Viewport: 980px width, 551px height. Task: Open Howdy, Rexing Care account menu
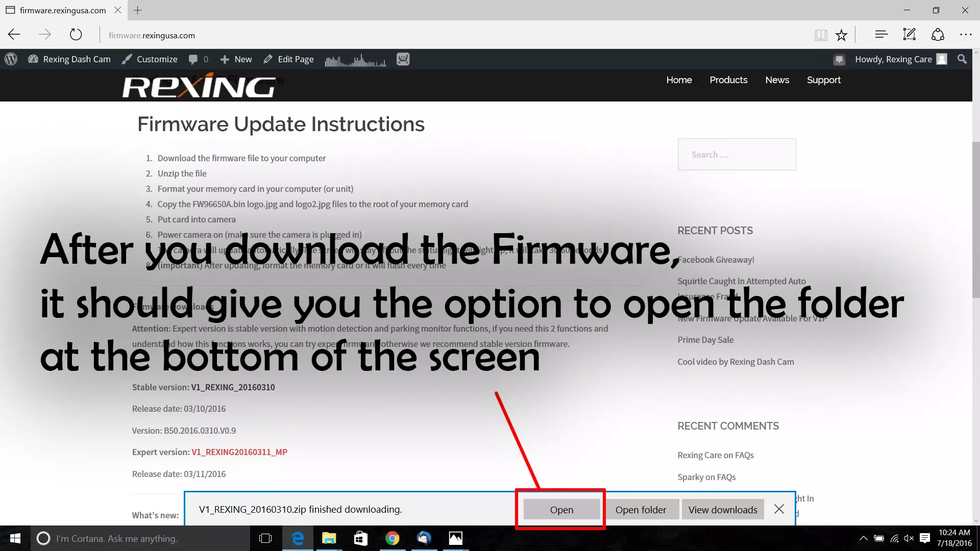point(901,59)
